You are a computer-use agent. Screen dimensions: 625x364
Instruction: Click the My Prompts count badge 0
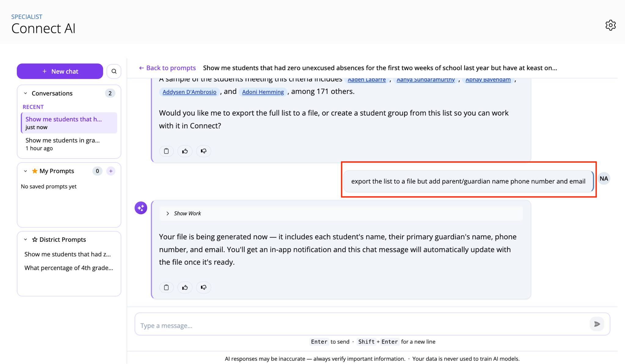pos(97,171)
